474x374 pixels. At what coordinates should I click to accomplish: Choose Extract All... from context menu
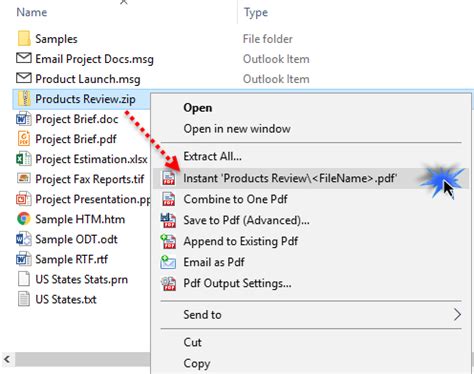213,156
